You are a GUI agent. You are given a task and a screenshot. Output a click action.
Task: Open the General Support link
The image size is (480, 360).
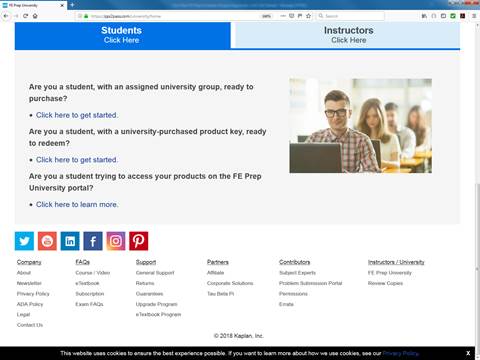(x=155, y=273)
